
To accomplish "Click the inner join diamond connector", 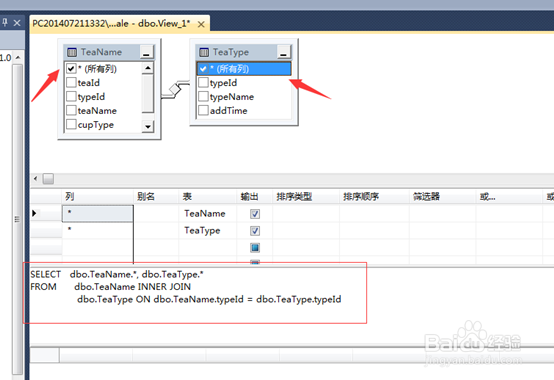I will point(175,89).
